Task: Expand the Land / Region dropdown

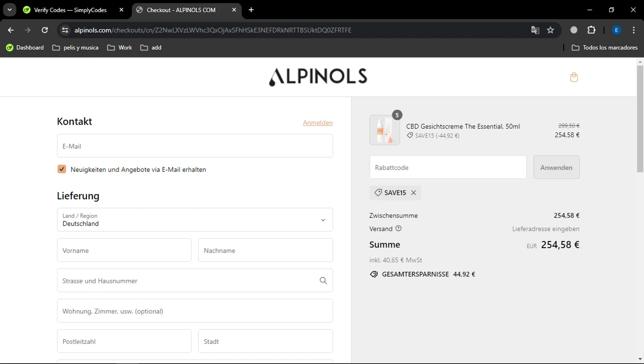Action: [195, 220]
